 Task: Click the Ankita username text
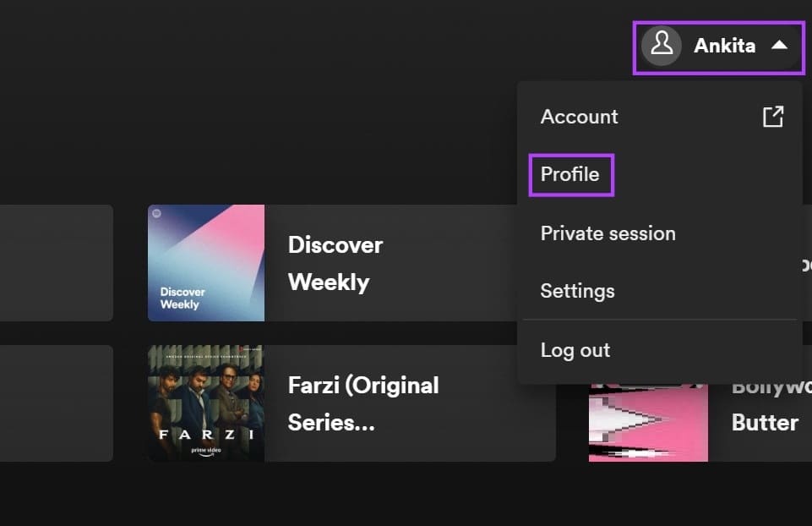tap(724, 46)
